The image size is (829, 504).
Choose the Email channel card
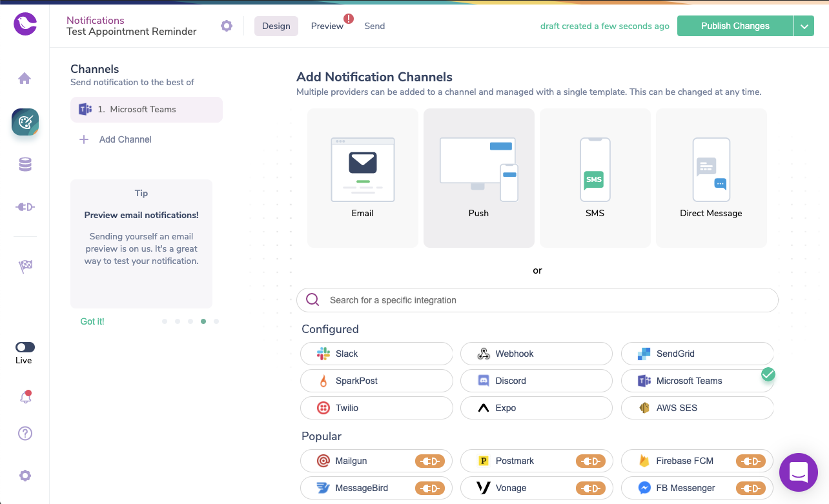pyautogui.click(x=363, y=178)
